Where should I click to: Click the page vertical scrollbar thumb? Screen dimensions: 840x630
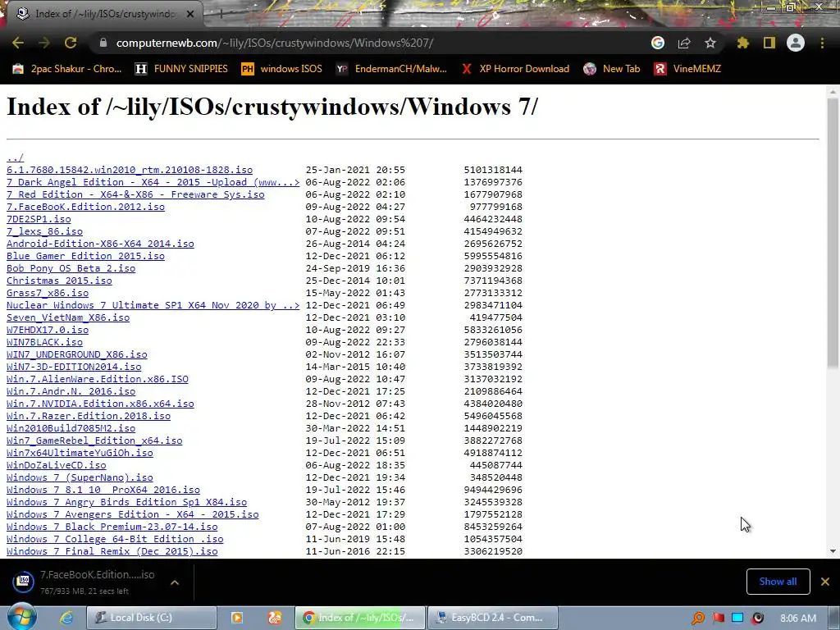click(x=833, y=233)
